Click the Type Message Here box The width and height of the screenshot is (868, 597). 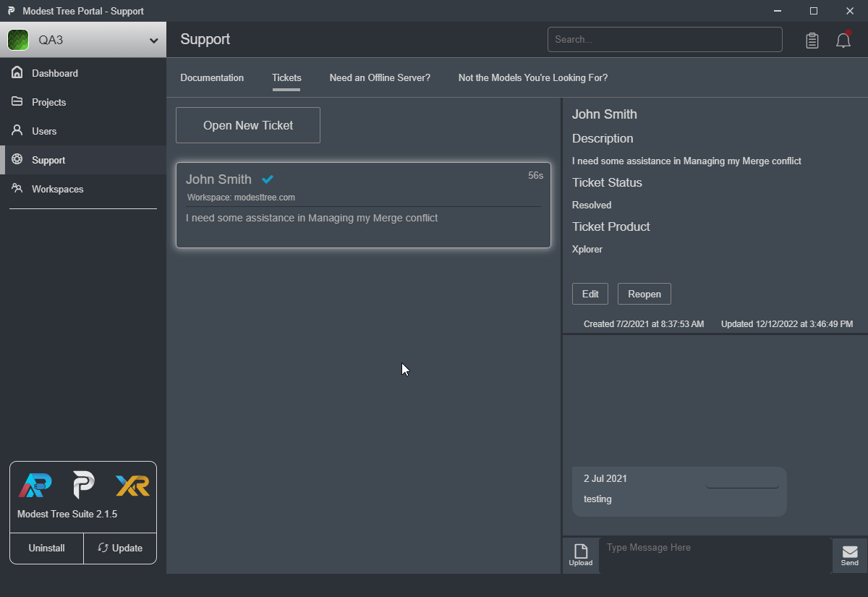pos(715,555)
